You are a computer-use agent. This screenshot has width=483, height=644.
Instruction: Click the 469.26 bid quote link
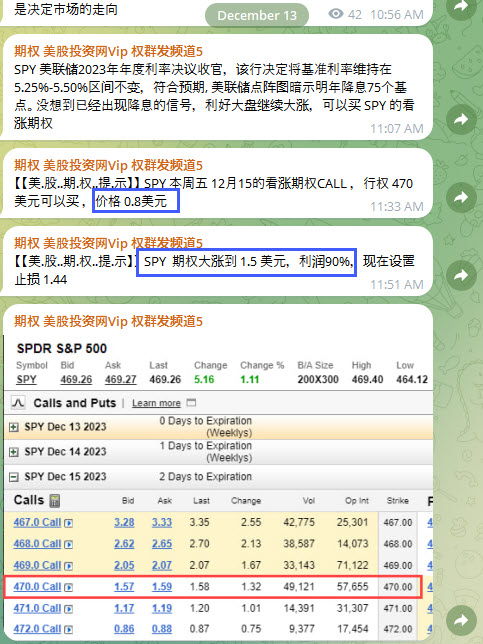pyautogui.click(x=76, y=380)
